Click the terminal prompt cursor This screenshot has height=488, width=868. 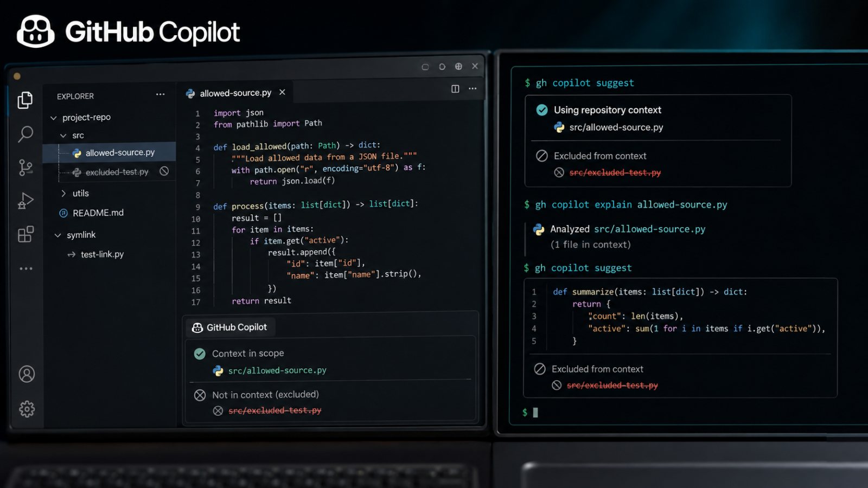coord(535,413)
